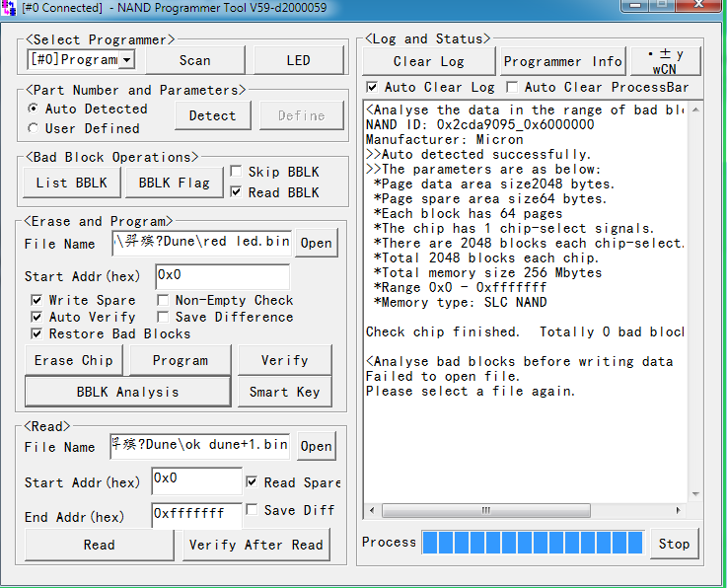The height and width of the screenshot is (588, 727).
Task: Enable the Non-Empty Check checkbox
Action: 163,300
